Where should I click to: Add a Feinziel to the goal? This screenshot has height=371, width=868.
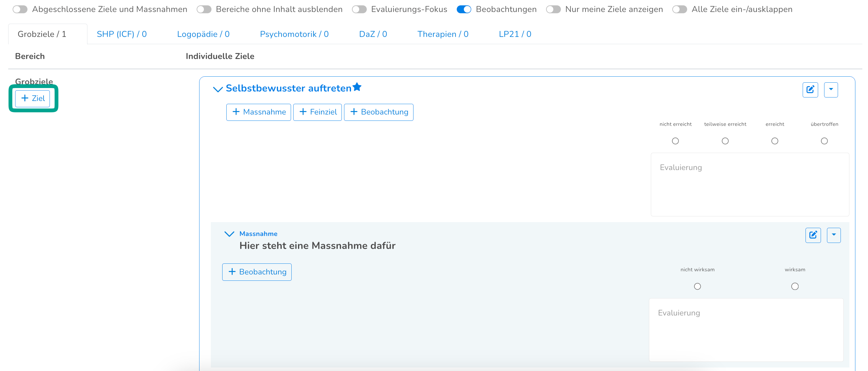click(318, 112)
